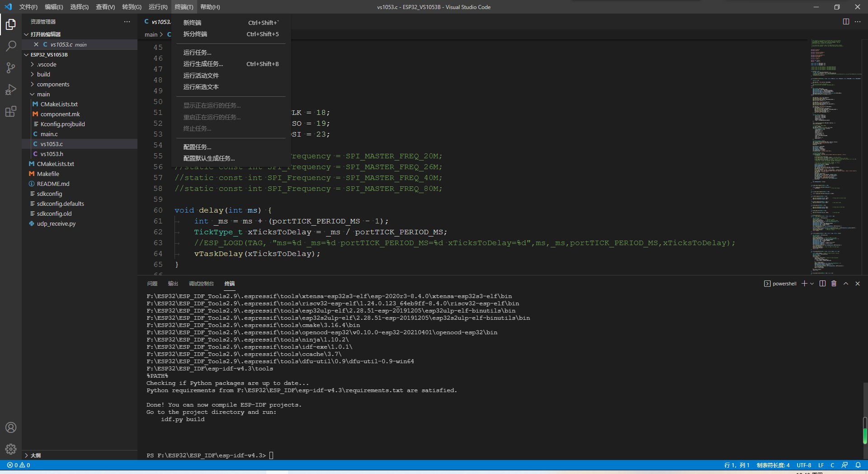Create a new terminal with plus icon

804,284
